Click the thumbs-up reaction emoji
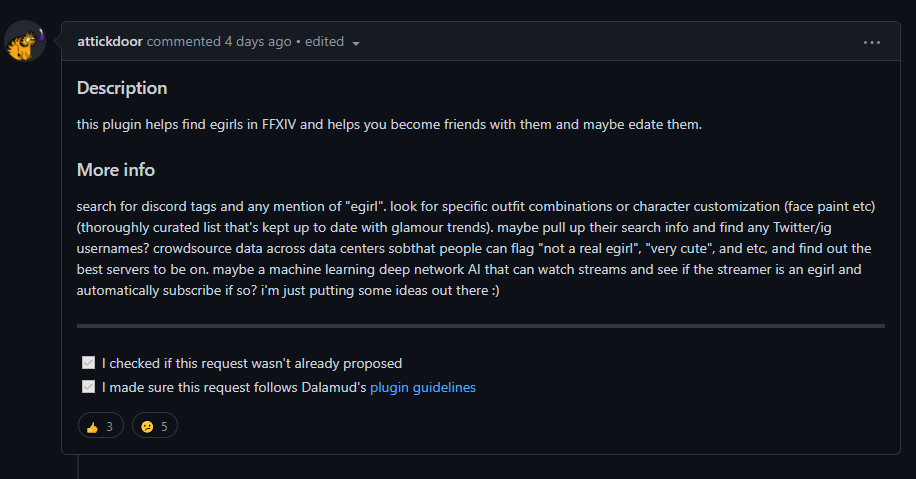This screenshot has height=479, width=916. pyautogui.click(x=92, y=427)
